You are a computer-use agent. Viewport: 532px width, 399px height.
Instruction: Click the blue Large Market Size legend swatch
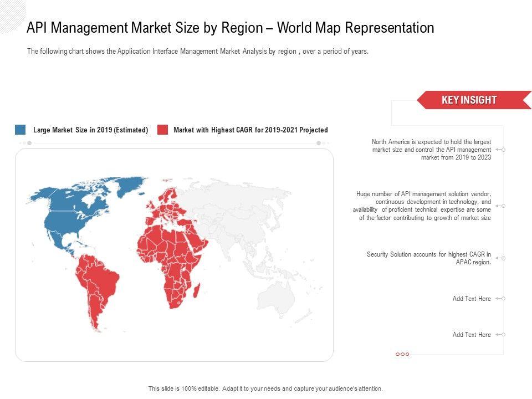(x=21, y=130)
